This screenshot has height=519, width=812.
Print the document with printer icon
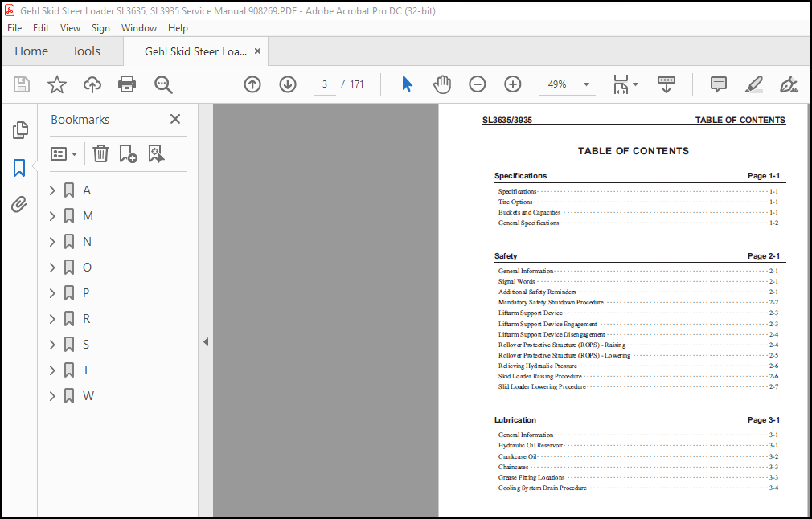click(127, 84)
